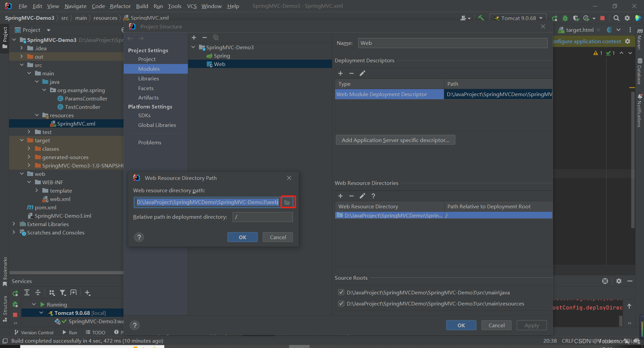Open the TODO tool window tab

pos(96,333)
